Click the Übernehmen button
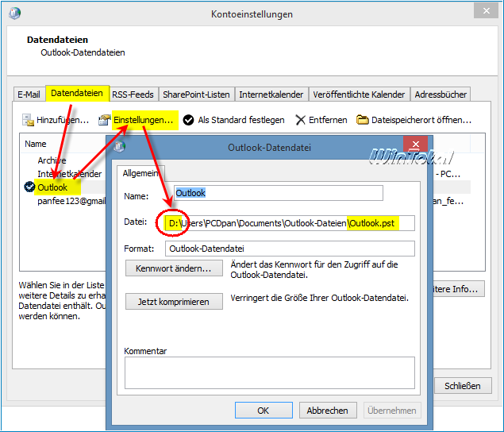504x432 pixels. coord(392,411)
